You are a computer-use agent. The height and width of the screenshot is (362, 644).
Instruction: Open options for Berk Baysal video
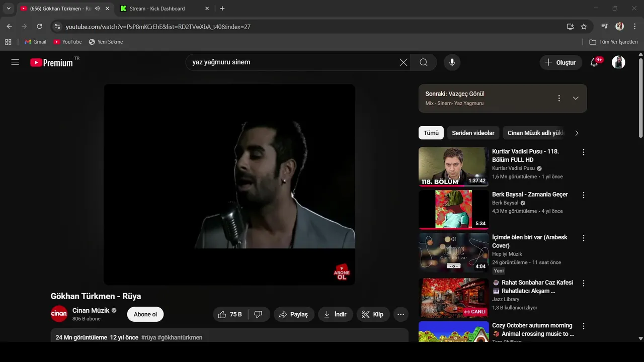(584, 195)
